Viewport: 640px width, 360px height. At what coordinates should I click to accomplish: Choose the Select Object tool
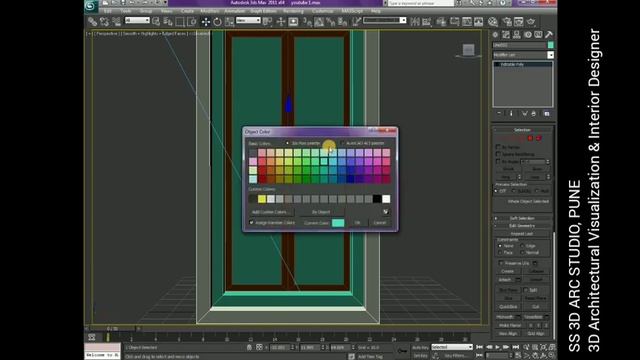[x=156, y=22]
